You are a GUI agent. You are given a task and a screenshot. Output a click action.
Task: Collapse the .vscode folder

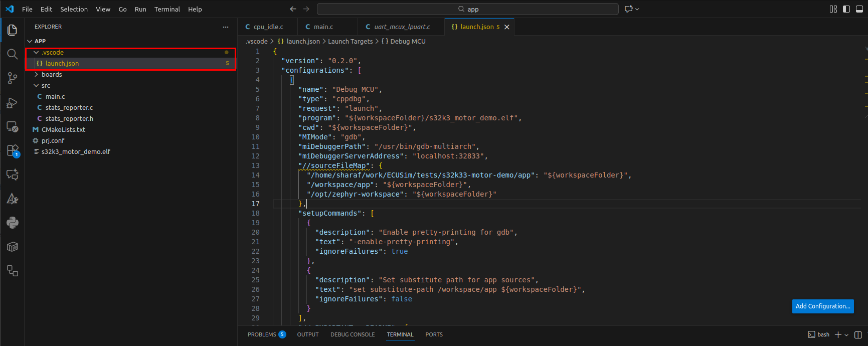[x=36, y=52]
